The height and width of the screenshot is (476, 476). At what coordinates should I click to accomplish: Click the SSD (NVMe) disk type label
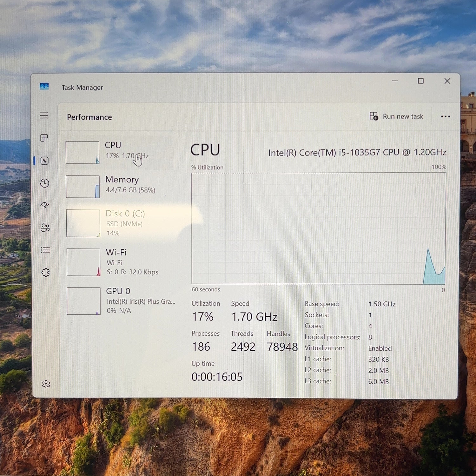click(x=124, y=224)
